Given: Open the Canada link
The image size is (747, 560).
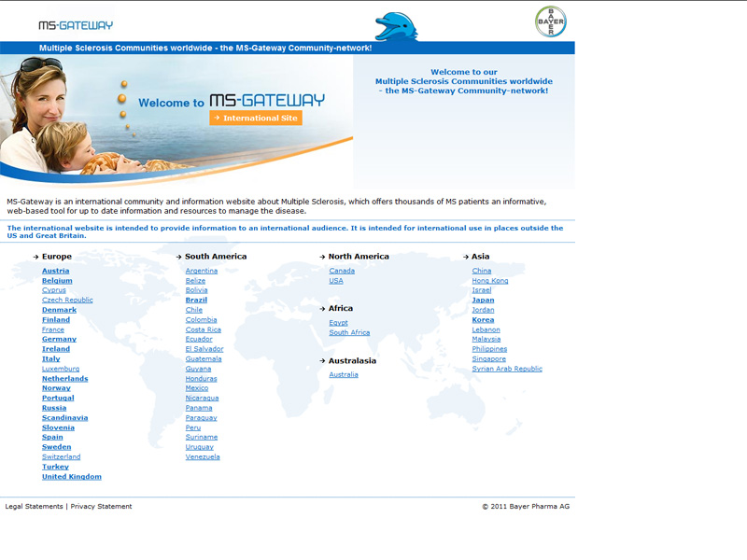Looking at the screenshot, I should point(342,271).
